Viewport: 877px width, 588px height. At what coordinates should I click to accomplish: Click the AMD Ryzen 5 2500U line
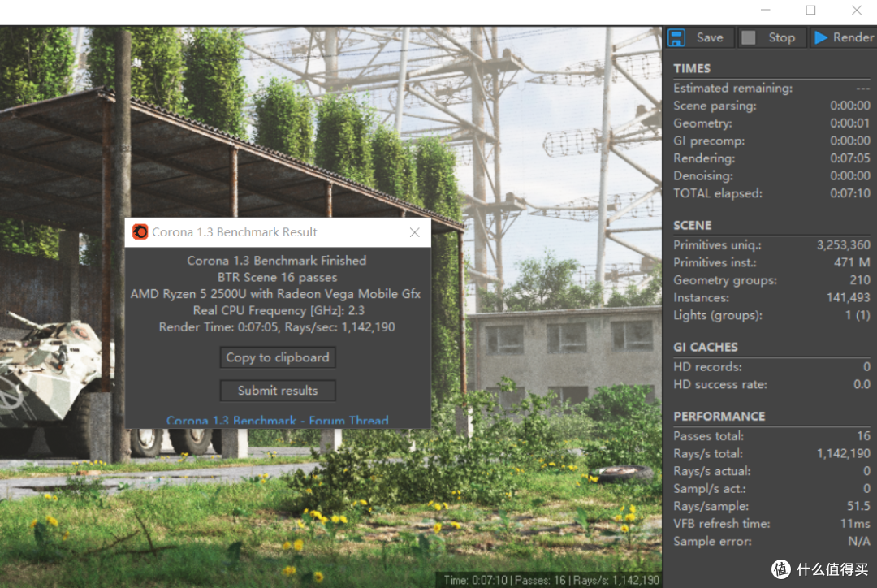pos(276,294)
